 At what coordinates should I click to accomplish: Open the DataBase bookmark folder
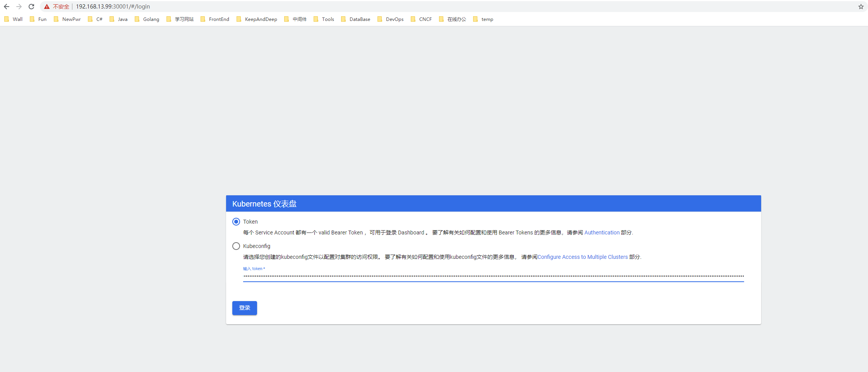click(x=355, y=19)
